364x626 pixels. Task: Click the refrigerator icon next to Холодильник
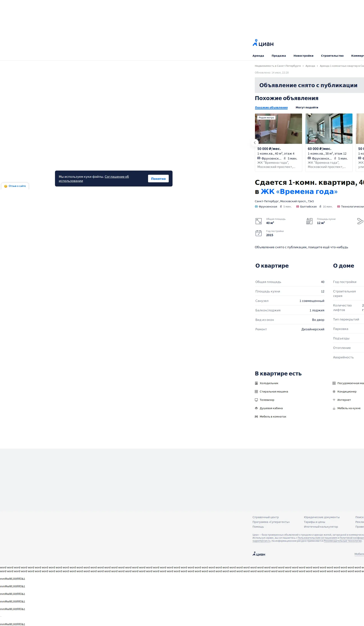(x=256, y=383)
